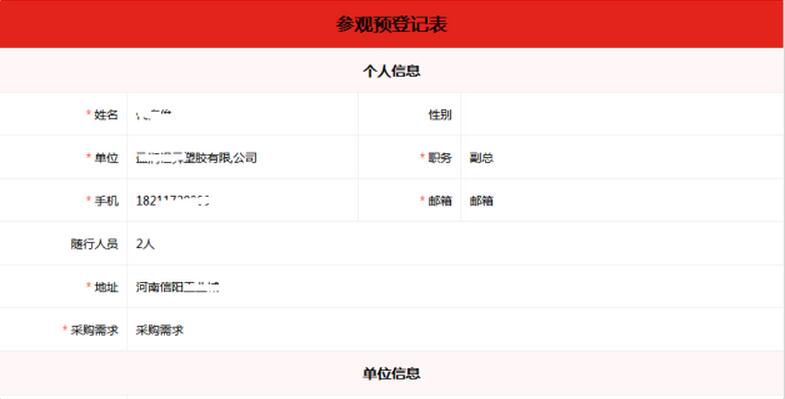Click the 单位 label
The height and width of the screenshot is (399, 785).
[x=106, y=158]
